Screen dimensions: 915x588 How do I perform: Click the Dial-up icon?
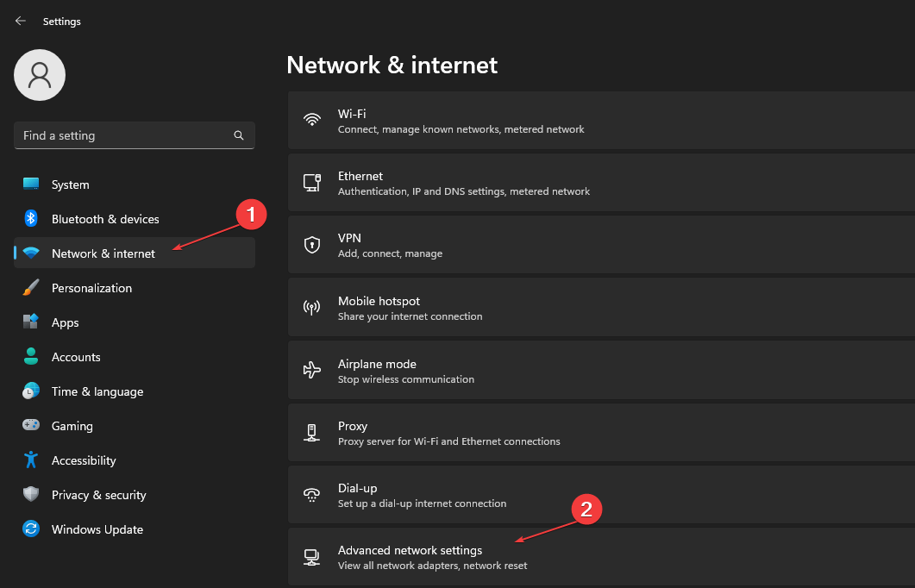pyautogui.click(x=311, y=494)
